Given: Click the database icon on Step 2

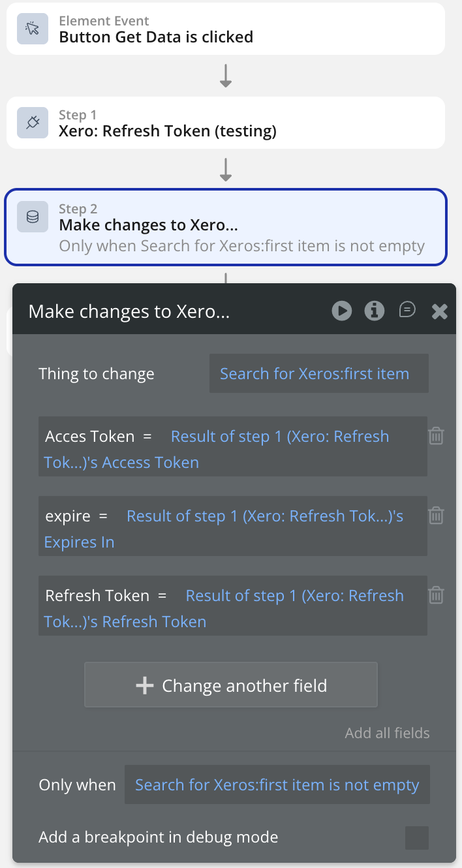Looking at the screenshot, I should tap(33, 217).
